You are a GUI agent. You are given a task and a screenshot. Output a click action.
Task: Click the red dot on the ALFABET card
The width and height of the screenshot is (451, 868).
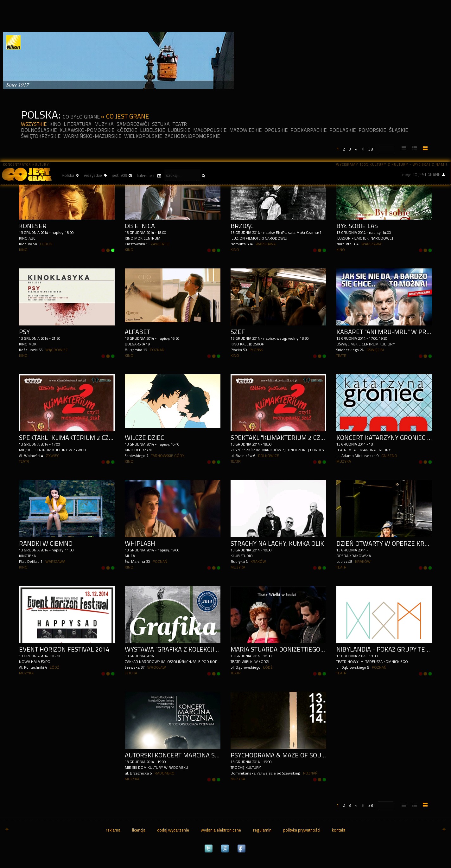209,356
